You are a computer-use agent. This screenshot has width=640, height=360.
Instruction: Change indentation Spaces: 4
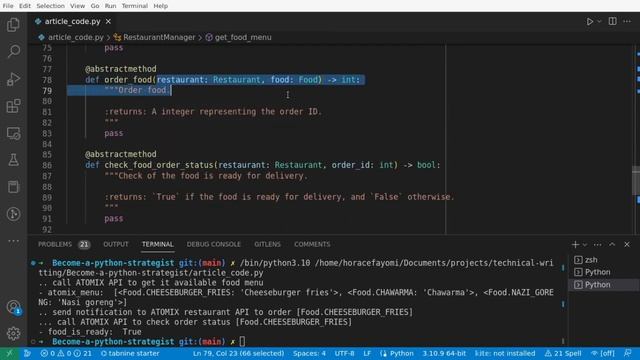(309, 353)
